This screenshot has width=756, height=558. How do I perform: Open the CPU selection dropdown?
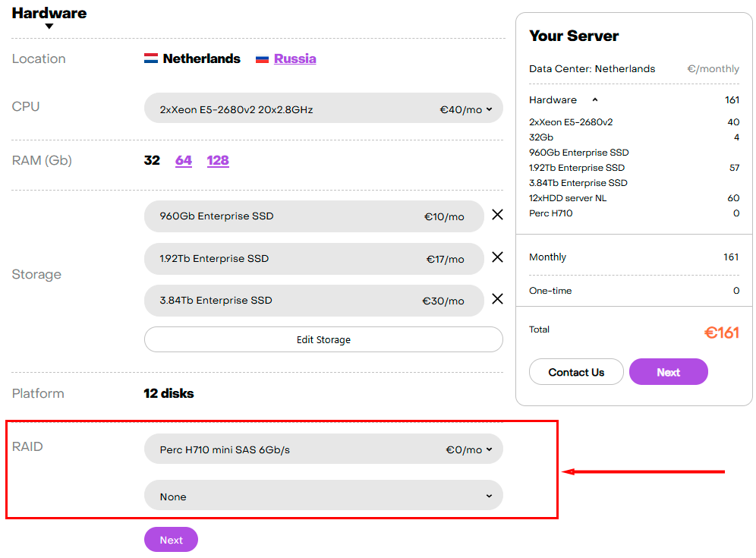point(323,109)
